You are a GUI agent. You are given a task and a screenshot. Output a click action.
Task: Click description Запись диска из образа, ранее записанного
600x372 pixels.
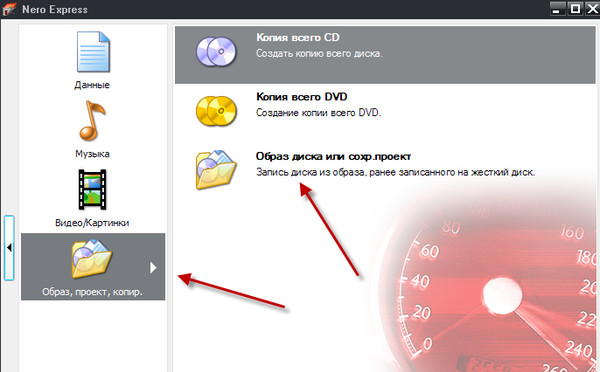point(395,172)
